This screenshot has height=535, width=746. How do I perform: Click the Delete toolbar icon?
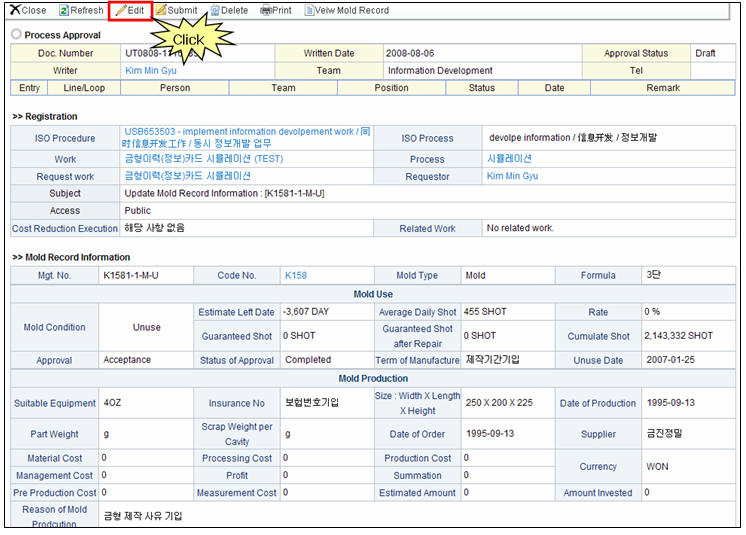coord(213,10)
